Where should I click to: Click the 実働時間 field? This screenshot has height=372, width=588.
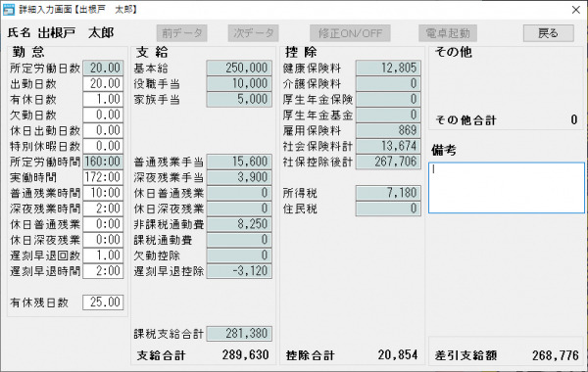[103, 177]
